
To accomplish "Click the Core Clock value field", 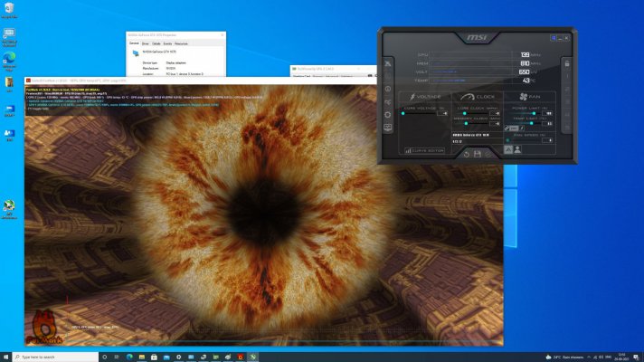I will click(495, 113).
